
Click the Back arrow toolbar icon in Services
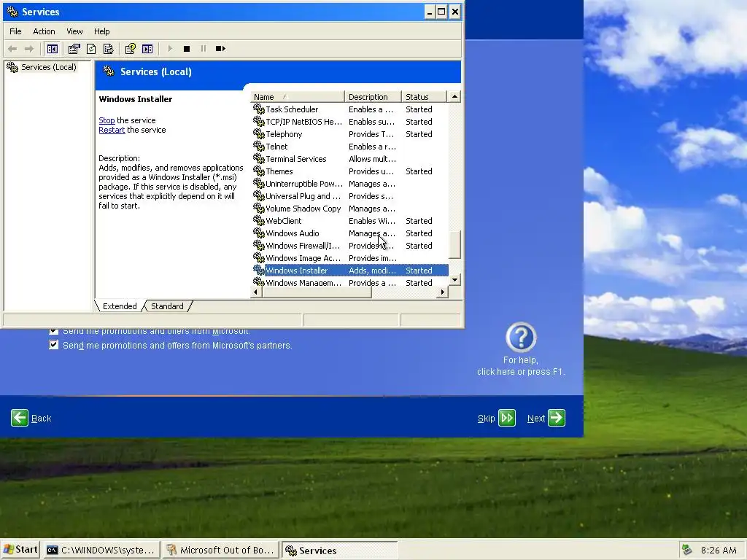point(12,49)
